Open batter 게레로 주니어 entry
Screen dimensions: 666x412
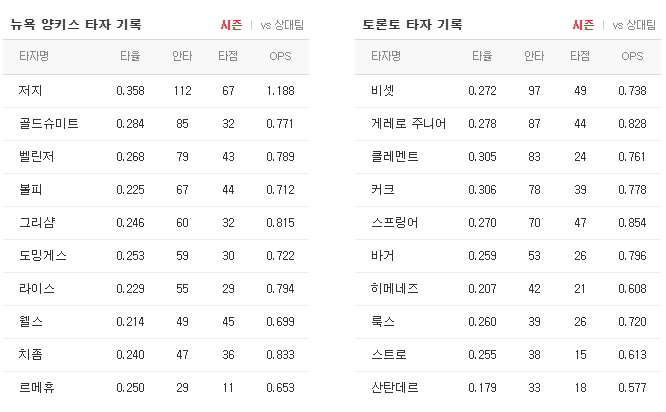tap(409, 124)
